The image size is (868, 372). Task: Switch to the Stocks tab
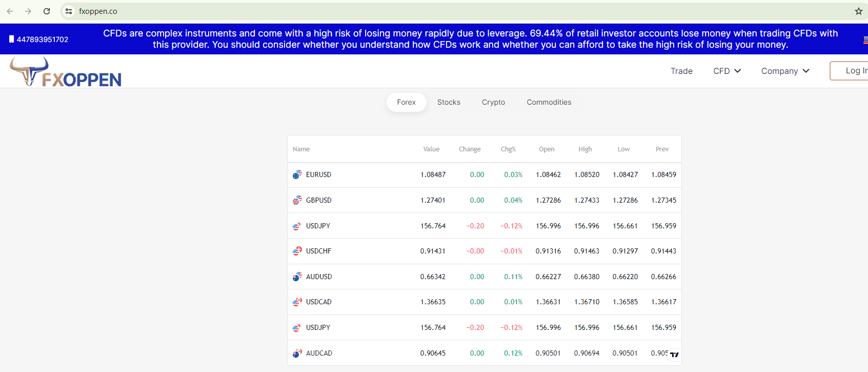[449, 103]
